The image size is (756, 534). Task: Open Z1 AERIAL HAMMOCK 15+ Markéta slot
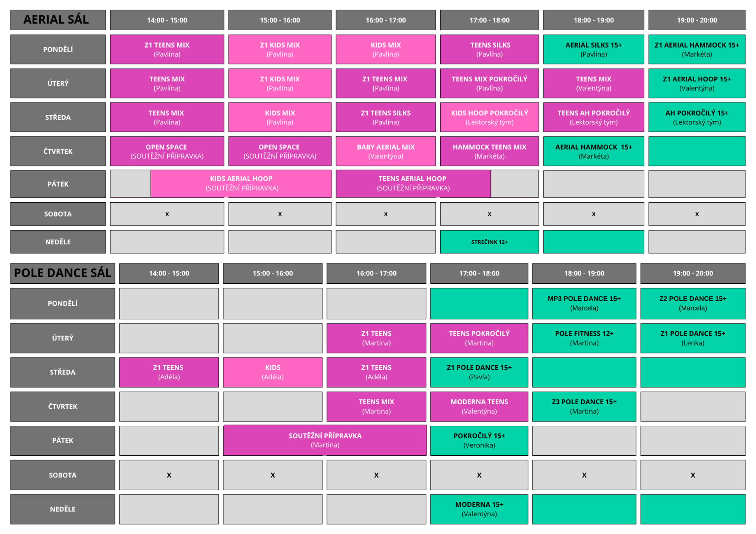697,49
